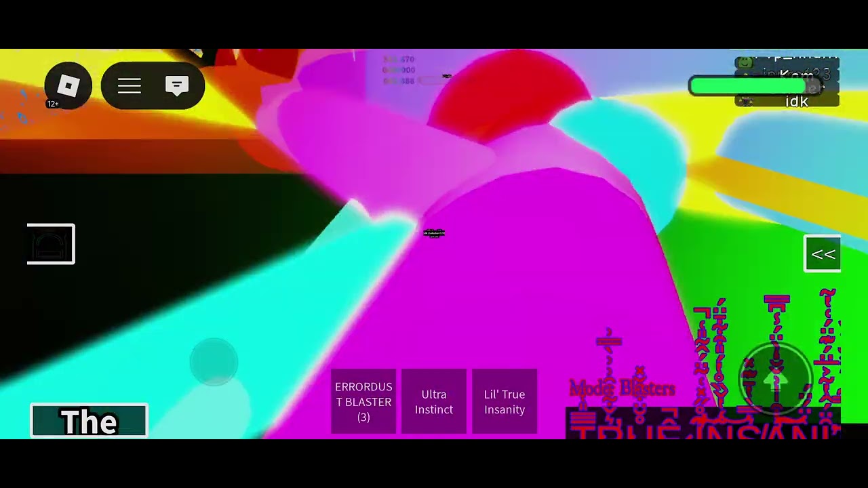Tap the mobile movement thumbstick circle
Viewport: 868px width, 488px height.
(214, 362)
